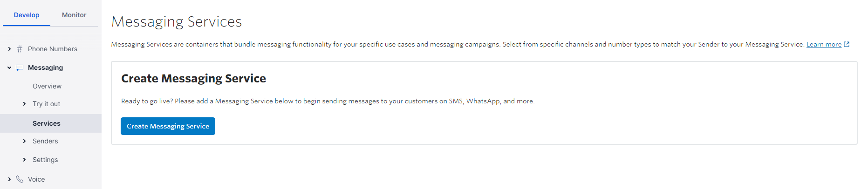Open the Settings sidebar item
Image resolution: width=868 pixels, height=189 pixels.
coord(45,160)
